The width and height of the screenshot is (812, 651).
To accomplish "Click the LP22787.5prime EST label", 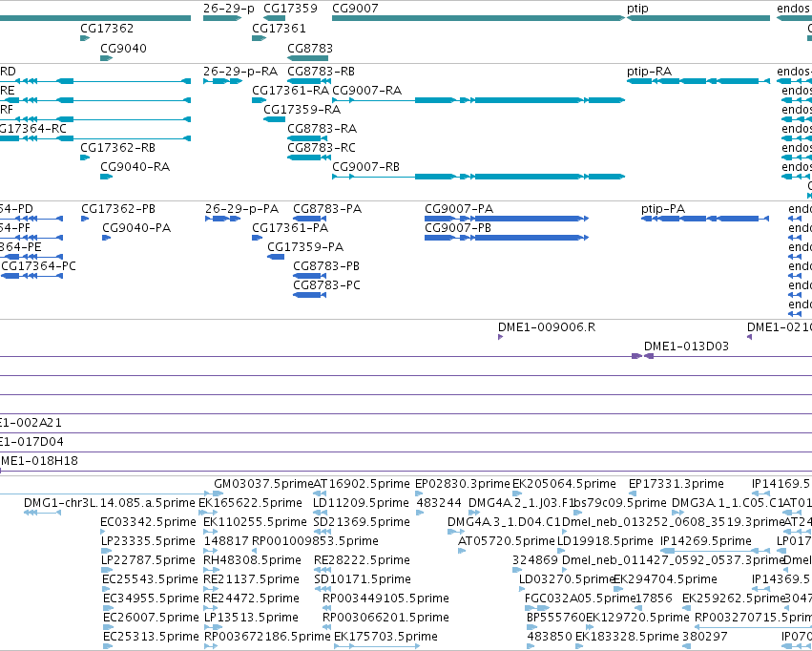I will coord(148,560).
